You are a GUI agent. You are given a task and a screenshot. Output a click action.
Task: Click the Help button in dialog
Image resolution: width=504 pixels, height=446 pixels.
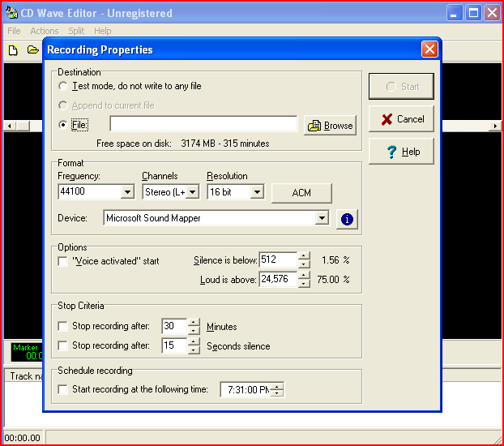point(401,152)
